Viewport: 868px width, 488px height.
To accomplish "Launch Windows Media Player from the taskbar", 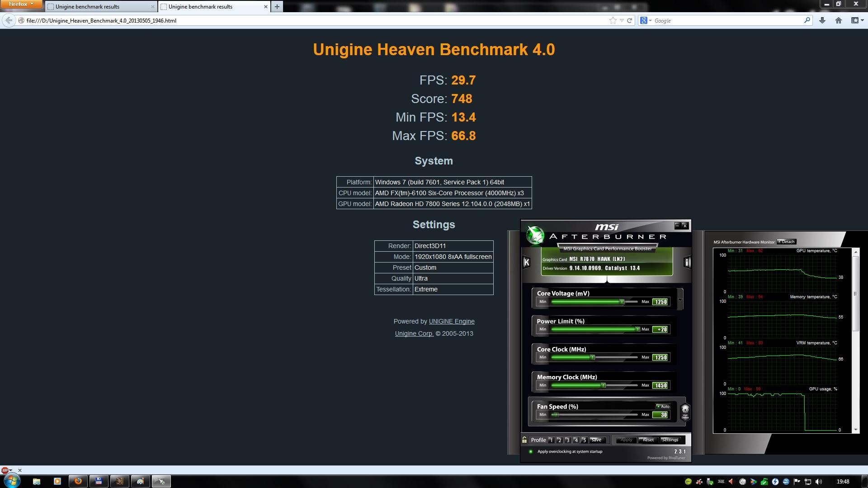I will pos(57,481).
